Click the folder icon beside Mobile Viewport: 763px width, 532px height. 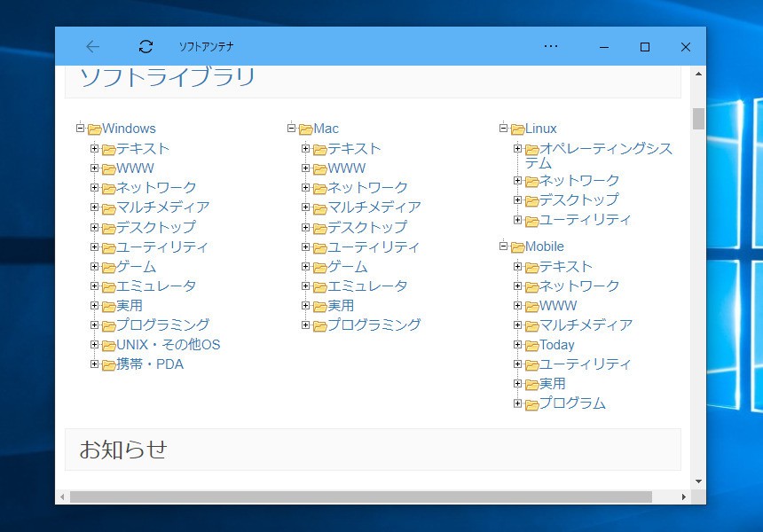(517, 247)
